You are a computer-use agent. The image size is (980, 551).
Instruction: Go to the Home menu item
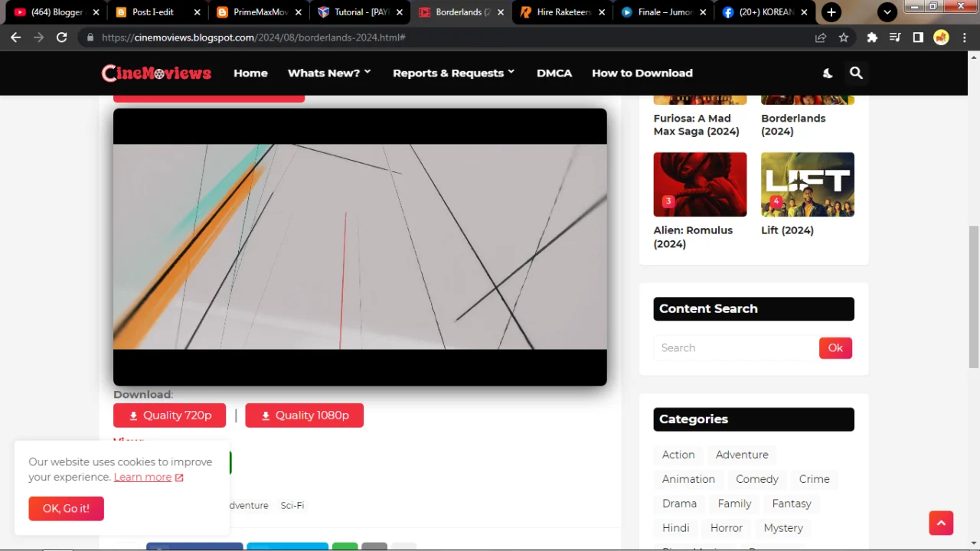coord(250,73)
